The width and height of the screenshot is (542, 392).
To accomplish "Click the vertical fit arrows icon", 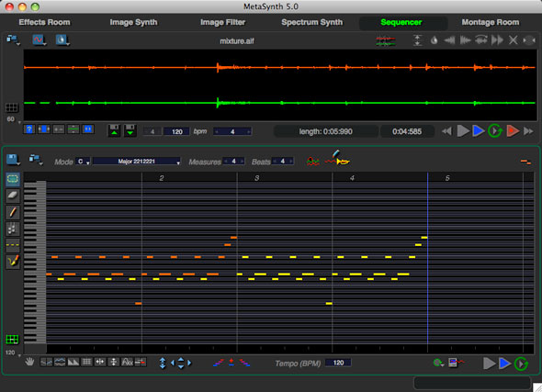I will click(x=418, y=40).
